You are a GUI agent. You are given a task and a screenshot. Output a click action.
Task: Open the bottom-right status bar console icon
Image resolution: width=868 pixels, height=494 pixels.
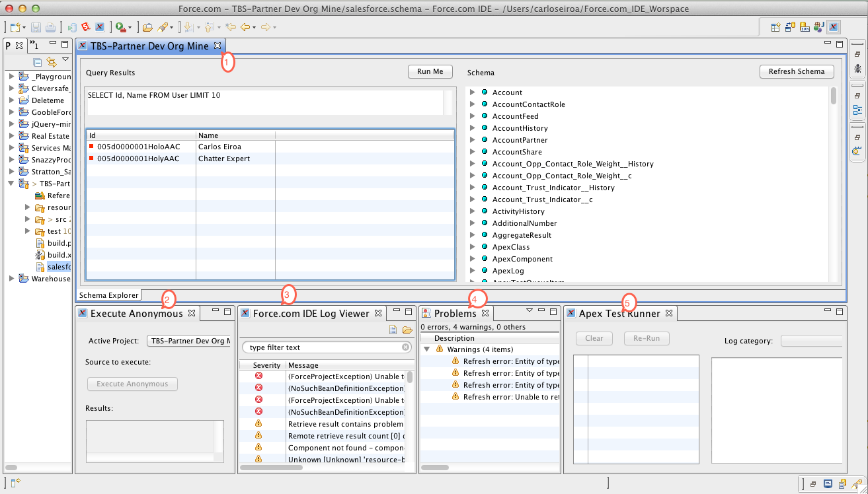[828, 484]
